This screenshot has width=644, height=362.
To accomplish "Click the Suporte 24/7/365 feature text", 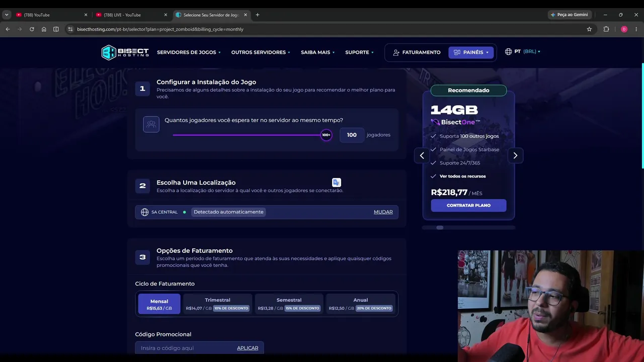I will click(x=460, y=163).
